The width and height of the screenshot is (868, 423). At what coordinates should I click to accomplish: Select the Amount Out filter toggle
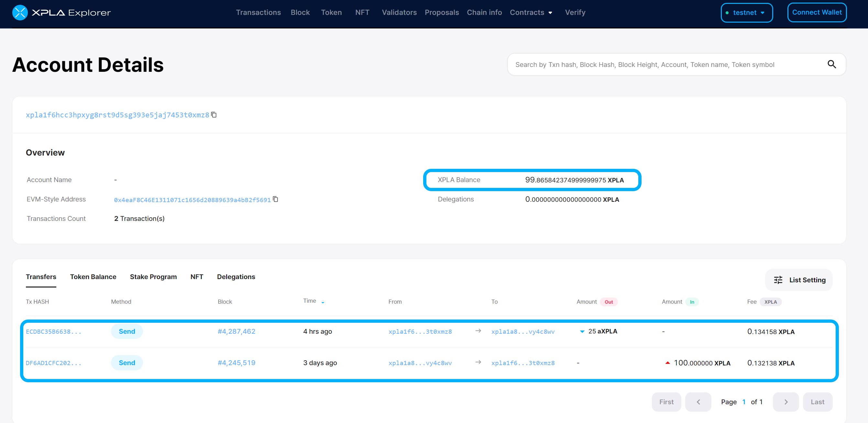pos(609,302)
